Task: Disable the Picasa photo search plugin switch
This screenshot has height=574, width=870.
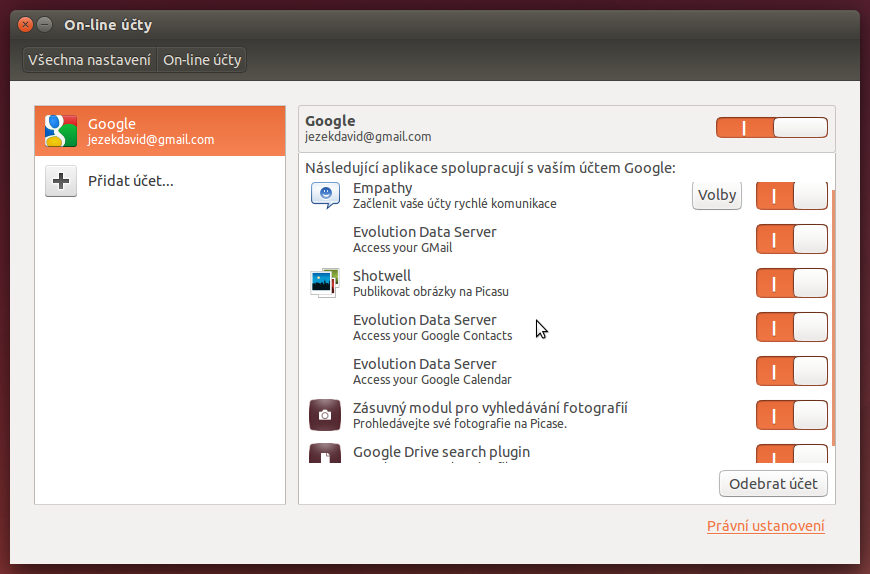Action: pyautogui.click(x=792, y=415)
